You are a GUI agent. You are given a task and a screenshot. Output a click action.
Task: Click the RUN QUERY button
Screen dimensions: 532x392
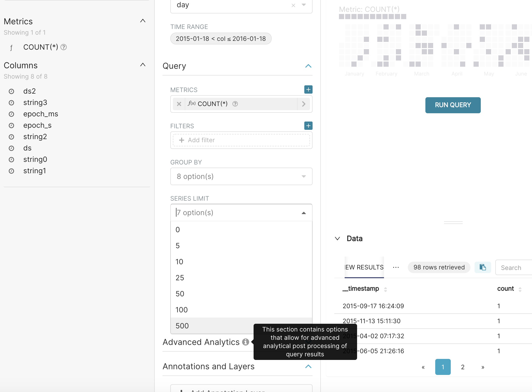click(453, 105)
